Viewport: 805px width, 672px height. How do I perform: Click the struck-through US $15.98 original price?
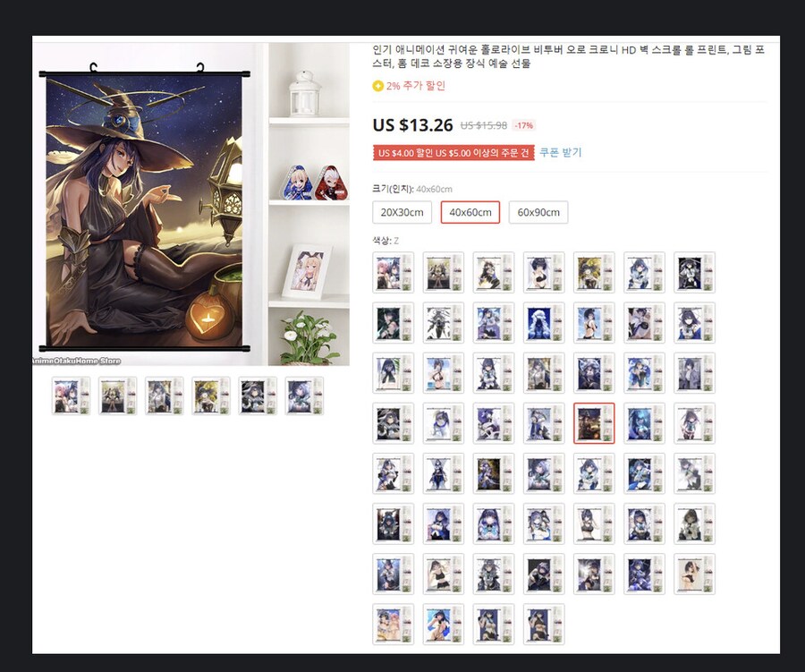[484, 125]
